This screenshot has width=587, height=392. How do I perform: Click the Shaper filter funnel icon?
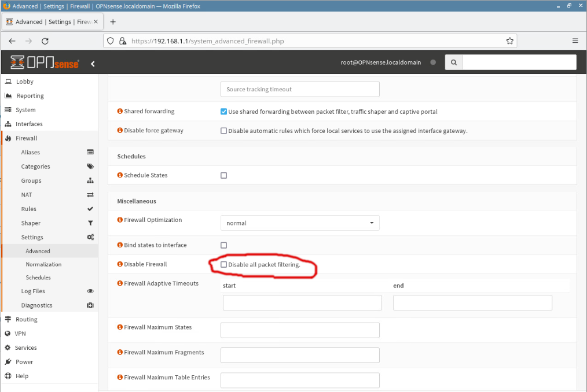pos(90,223)
